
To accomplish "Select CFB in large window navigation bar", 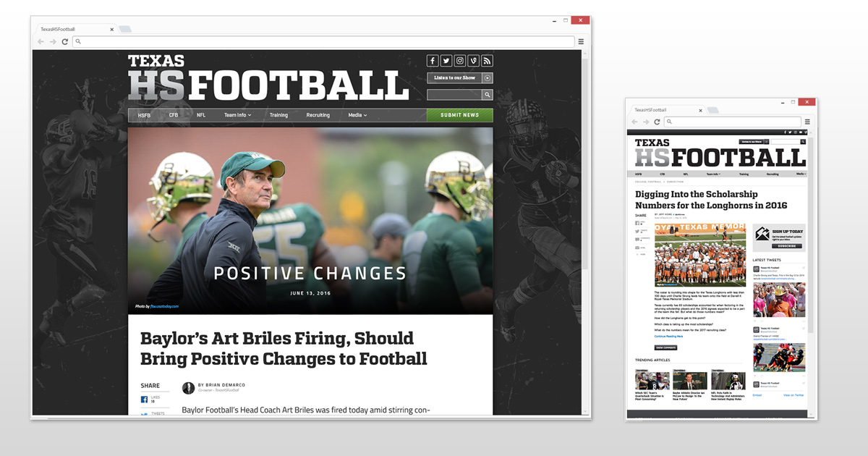I will coord(174,115).
